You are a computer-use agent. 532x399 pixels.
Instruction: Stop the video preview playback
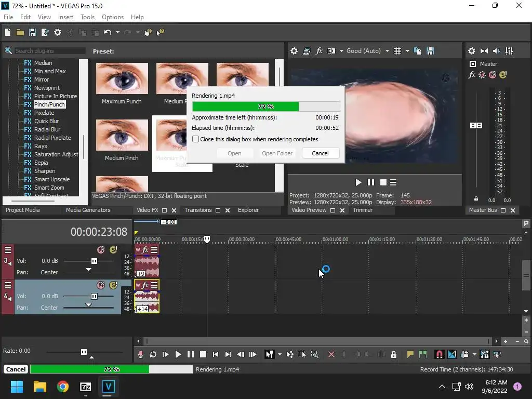tap(383, 182)
